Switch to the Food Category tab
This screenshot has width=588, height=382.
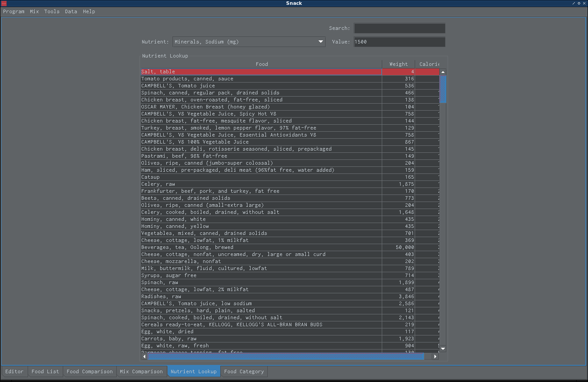click(244, 371)
